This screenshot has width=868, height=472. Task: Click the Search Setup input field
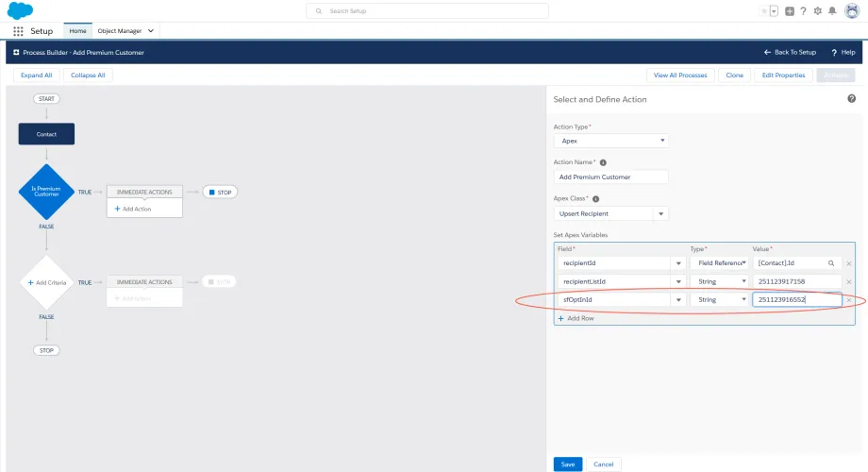427,11
